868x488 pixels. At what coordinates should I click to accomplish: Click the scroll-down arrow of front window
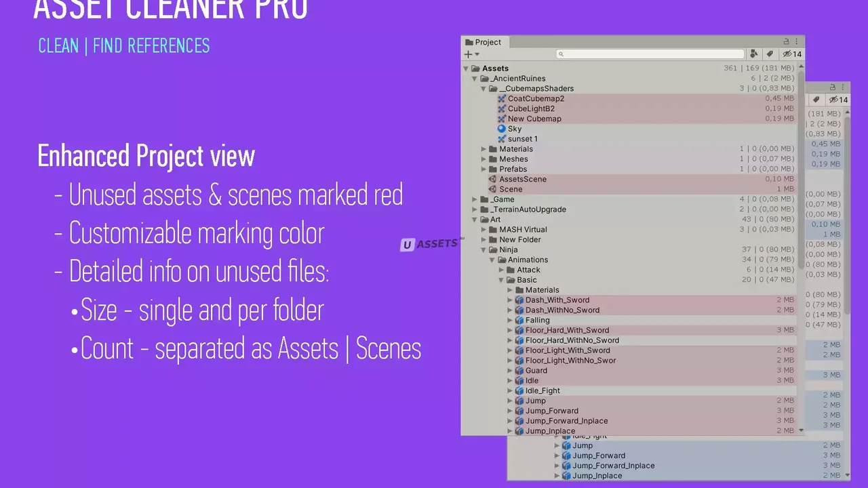(802, 430)
